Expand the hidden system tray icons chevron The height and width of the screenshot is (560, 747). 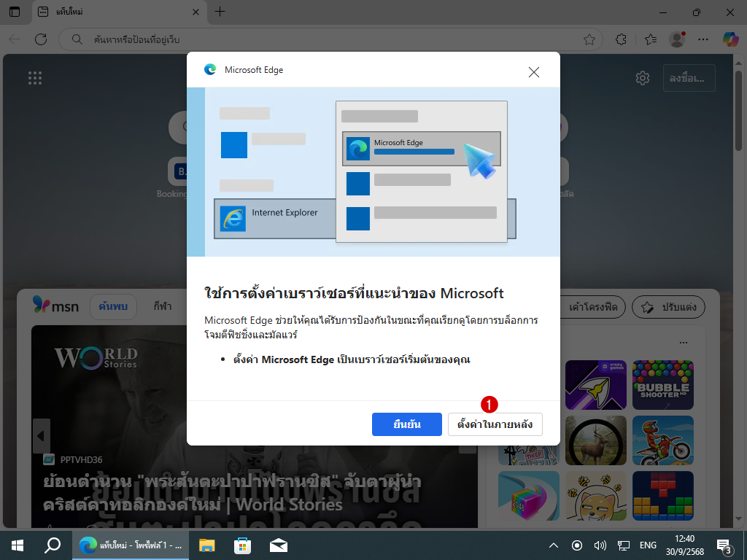554,545
